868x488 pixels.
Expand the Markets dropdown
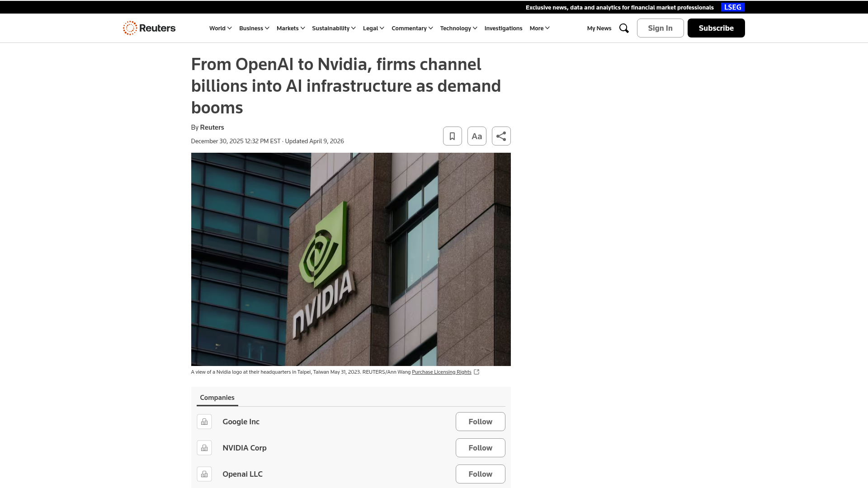(290, 28)
